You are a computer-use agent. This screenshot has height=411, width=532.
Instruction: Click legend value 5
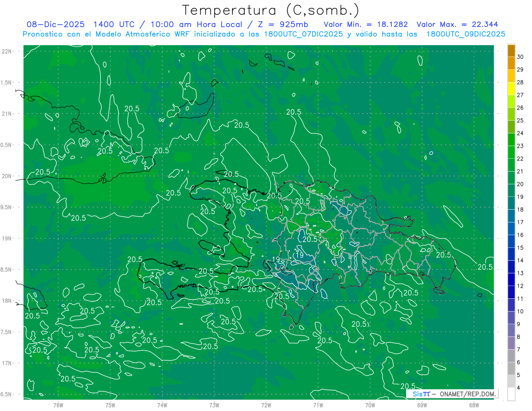(x=519, y=375)
